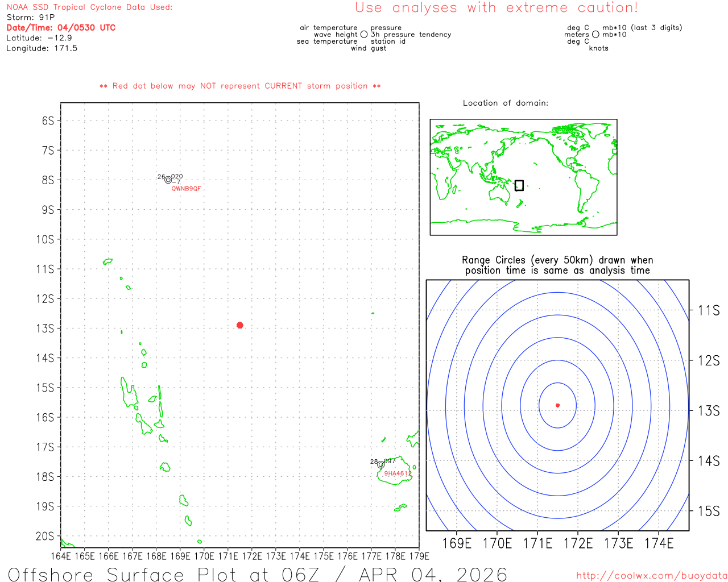Click the 'Longitude: 171.5' text
This screenshot has width=728, height=582.
pyautogui.click(x=42, y=48)
